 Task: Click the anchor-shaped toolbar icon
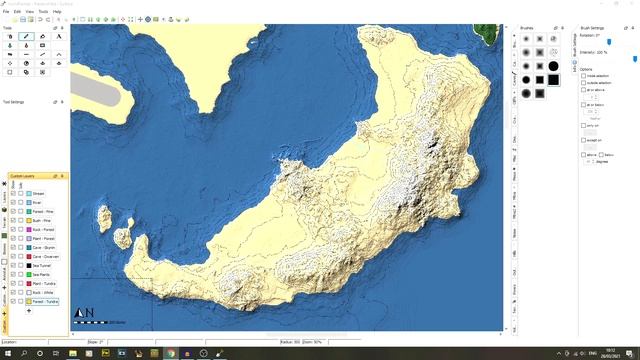pos(171,20)
